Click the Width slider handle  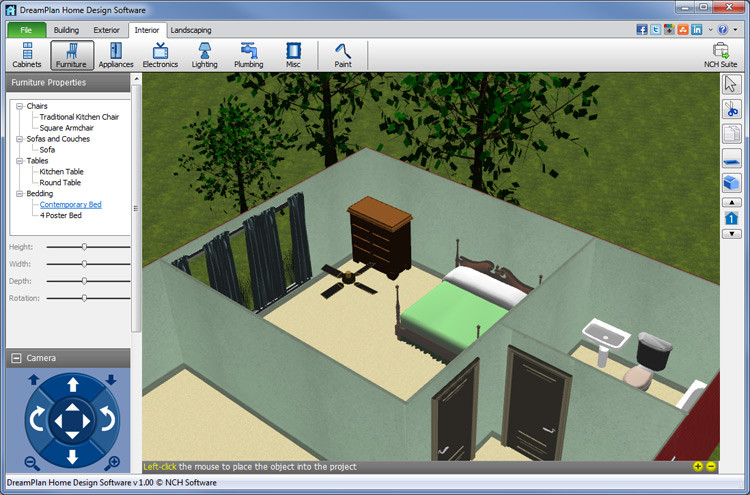84,264
